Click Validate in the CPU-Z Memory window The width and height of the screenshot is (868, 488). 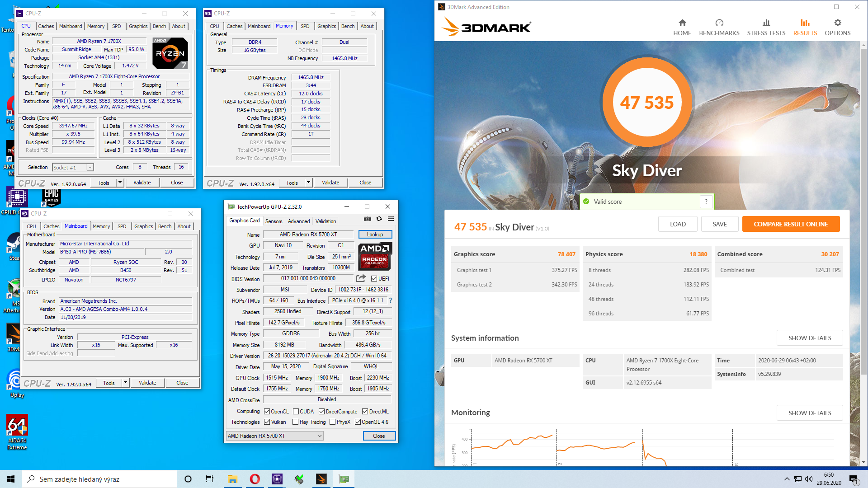(330, 183)
